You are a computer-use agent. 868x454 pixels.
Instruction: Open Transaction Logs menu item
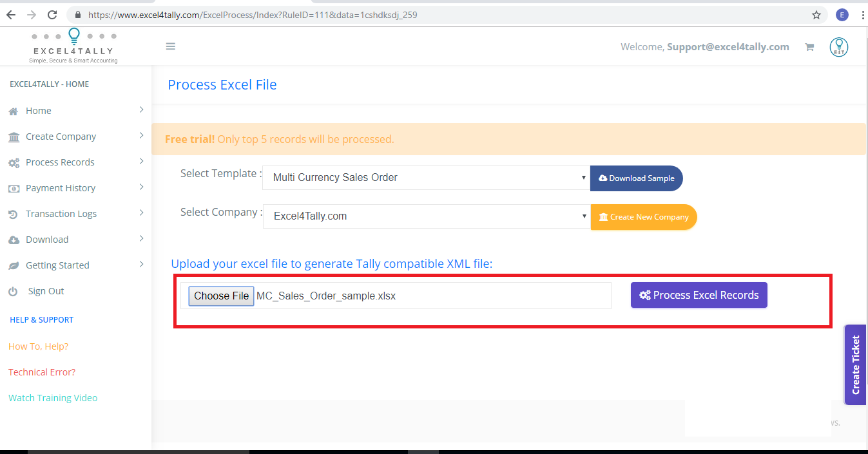(x=61, y=214)
